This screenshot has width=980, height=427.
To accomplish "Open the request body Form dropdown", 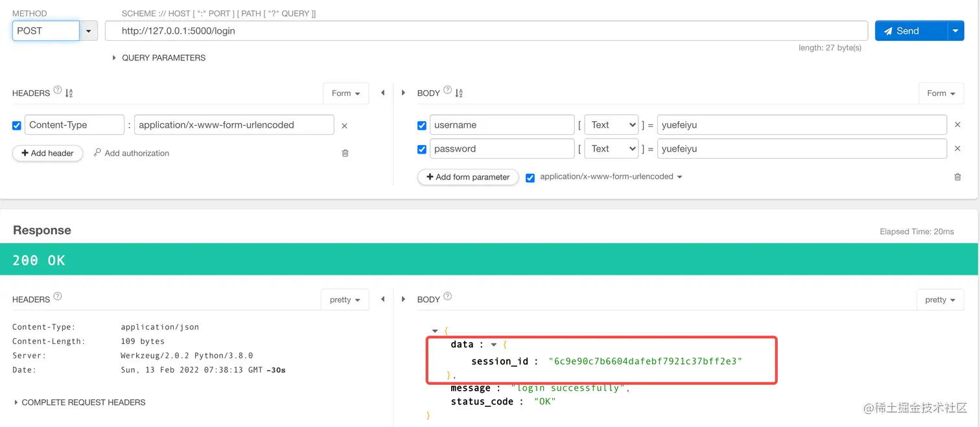I will [x=941, y=93].
